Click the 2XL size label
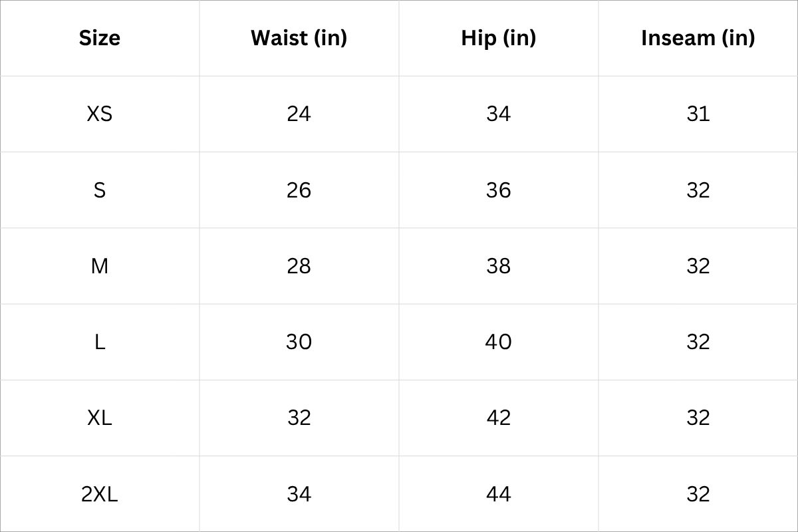The height and width of the screenshot is (532, 798). point(100,494)
